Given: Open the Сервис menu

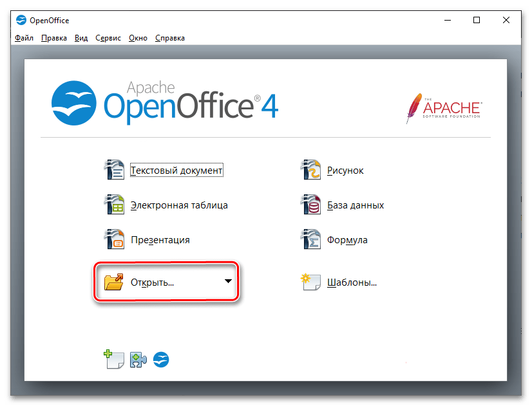Looking at the screenshot, I should (x=108, y=38).
